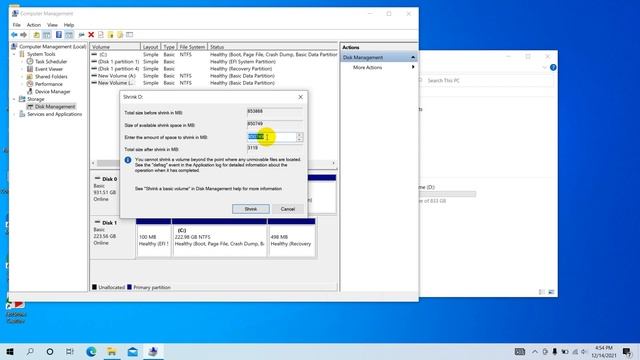The image size is (640, 360).
Task: Click the help question mark in This PC window
Action: [553, 67]
